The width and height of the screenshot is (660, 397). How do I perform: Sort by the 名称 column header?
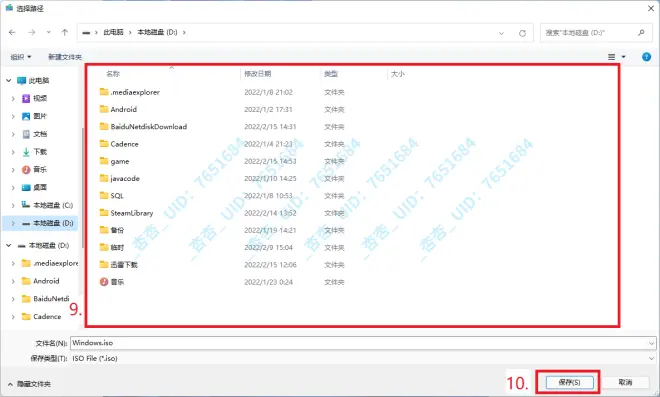[113, 74]
